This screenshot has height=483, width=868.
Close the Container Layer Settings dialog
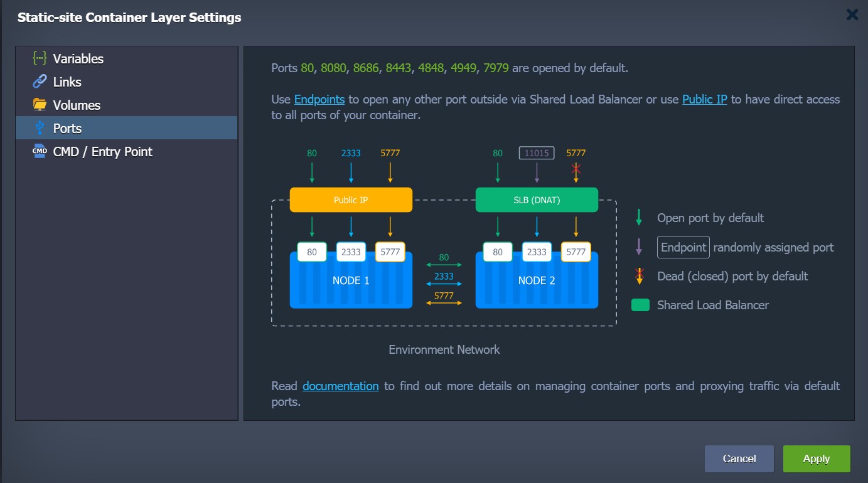[852, 15]
